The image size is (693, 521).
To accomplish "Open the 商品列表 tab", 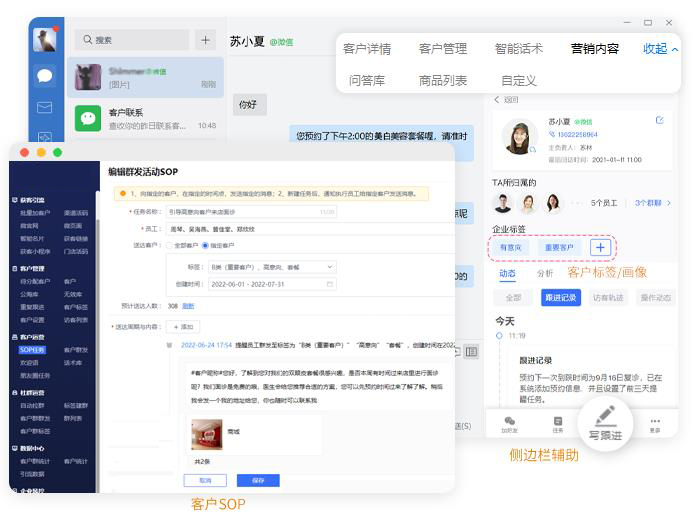I will 443,80.
